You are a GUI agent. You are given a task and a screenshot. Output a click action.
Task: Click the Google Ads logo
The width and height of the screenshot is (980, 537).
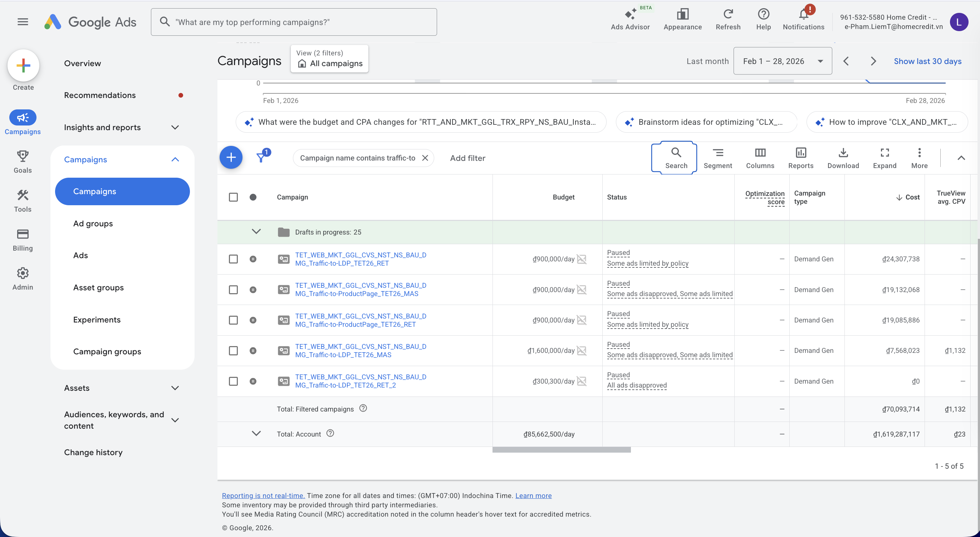coord(90,22)
